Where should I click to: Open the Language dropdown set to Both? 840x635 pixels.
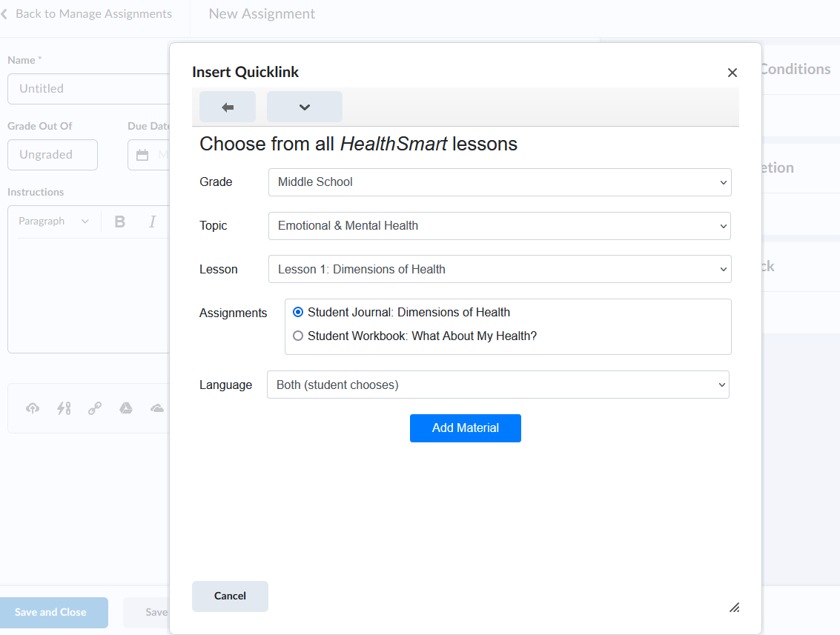pos(497,385)
